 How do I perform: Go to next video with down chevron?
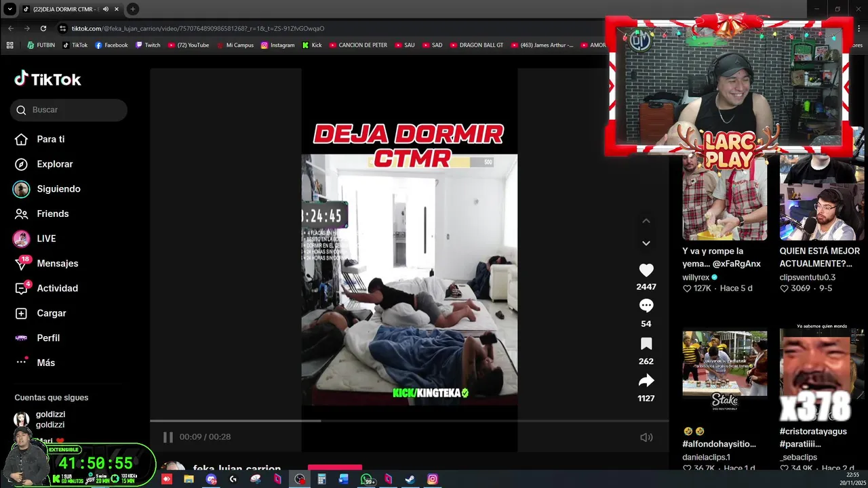646,243
